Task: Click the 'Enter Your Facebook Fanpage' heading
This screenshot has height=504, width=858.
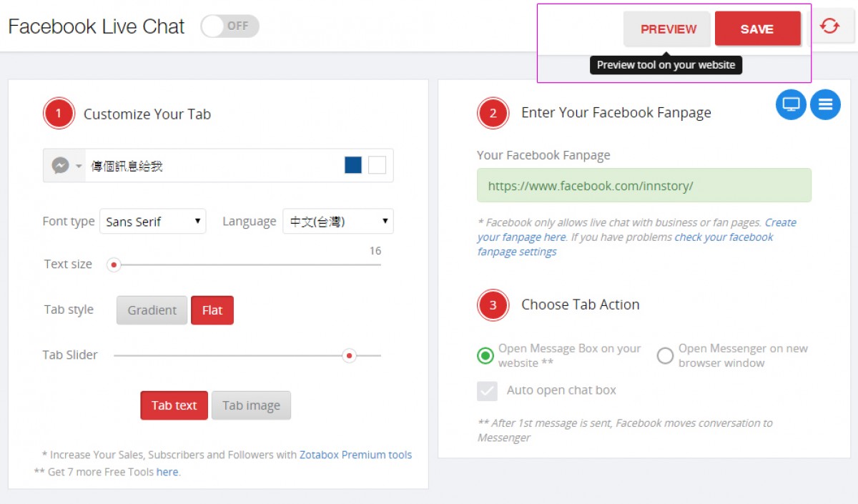Action: [x=616, y=113]
